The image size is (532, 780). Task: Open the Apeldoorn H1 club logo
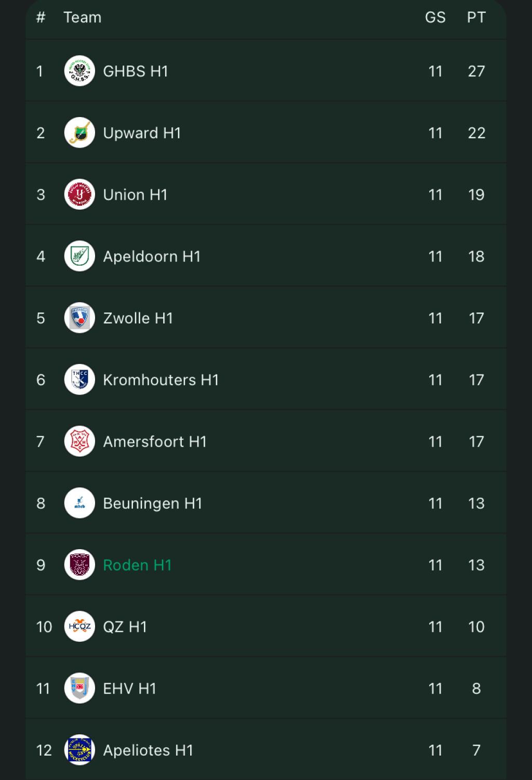[79, 256]
